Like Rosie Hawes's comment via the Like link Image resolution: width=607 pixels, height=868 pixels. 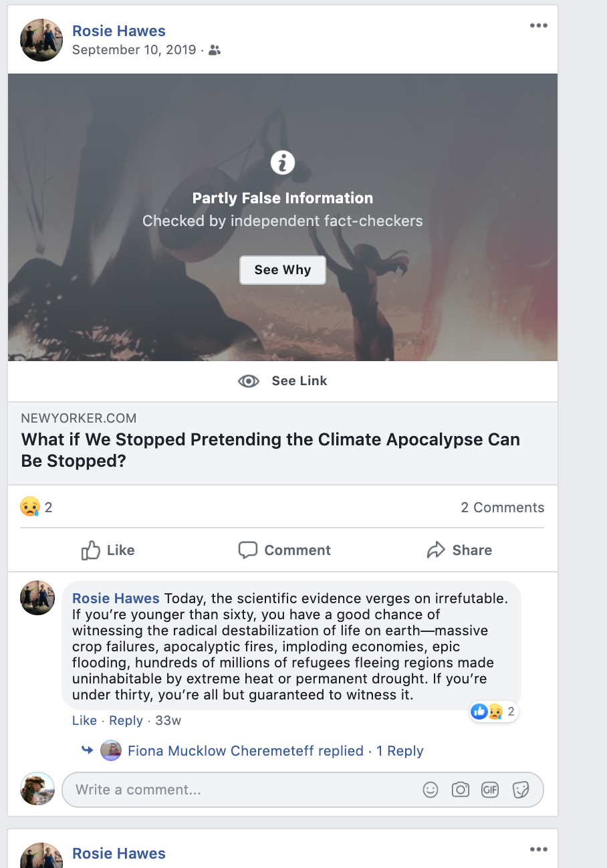coord(84,720)
